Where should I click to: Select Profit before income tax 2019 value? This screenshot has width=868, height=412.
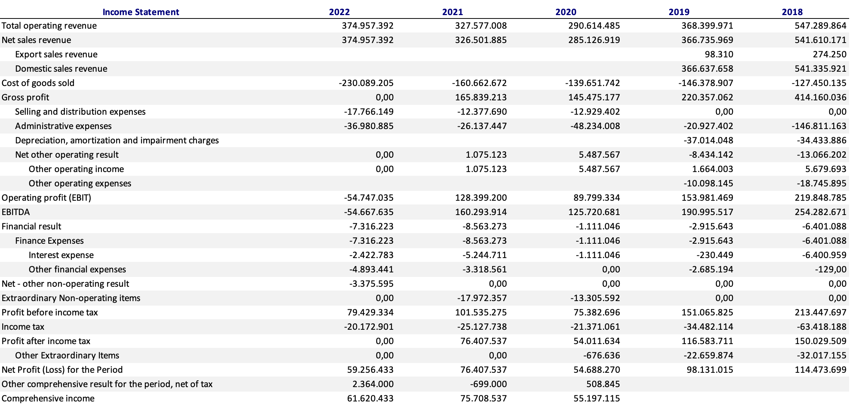707,312
